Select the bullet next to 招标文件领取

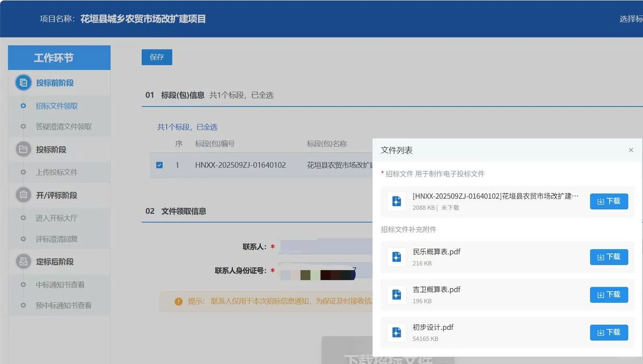pos(22,106)
